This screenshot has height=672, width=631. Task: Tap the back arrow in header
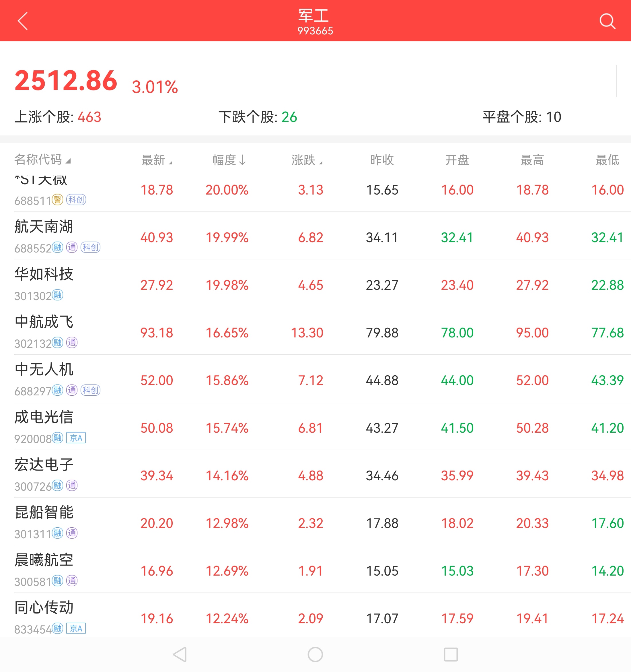tap(23, 21)
